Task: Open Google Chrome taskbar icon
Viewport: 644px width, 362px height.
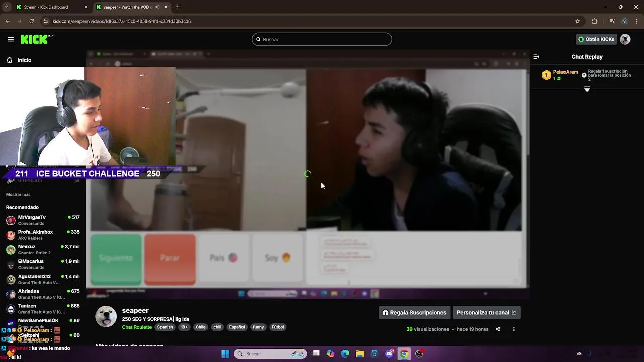Action: pos(404,354)
